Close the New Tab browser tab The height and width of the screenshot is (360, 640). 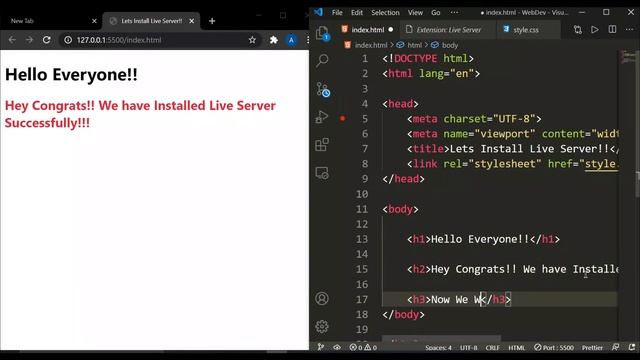point(94,21)
